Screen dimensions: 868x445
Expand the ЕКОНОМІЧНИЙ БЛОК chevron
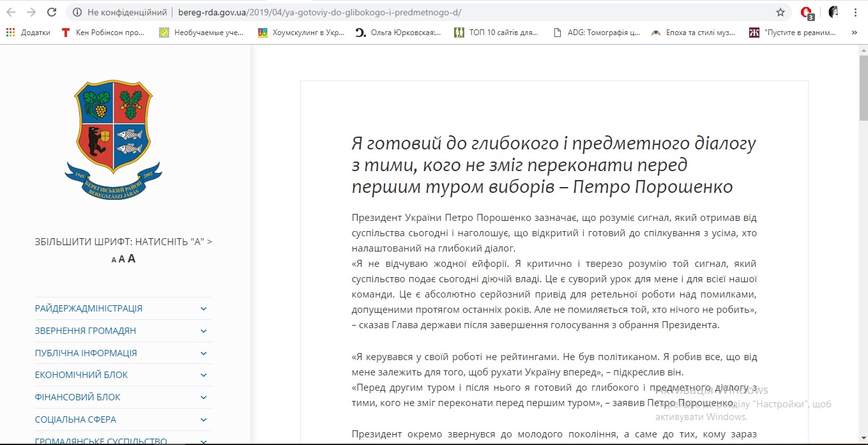(204, 375)
